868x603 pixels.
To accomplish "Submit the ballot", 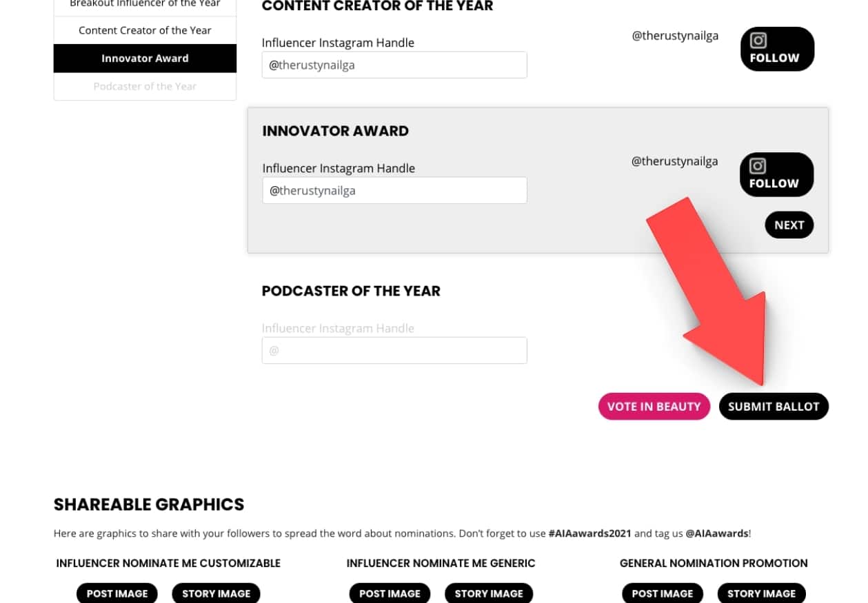I will 774,407.
